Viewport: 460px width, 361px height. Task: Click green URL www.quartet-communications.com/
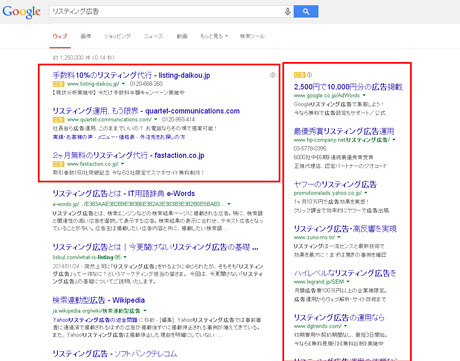pyautogui.click(x=109, y=119)
